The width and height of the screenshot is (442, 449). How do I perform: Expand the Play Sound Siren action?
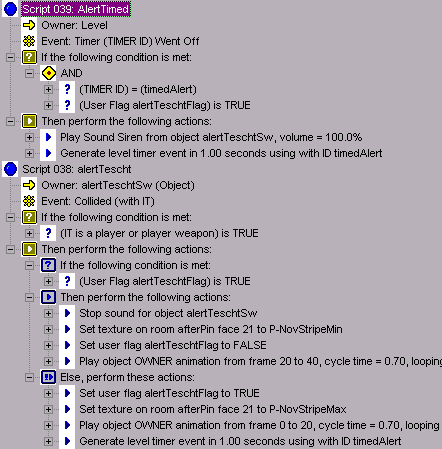[x=29, y=137]
